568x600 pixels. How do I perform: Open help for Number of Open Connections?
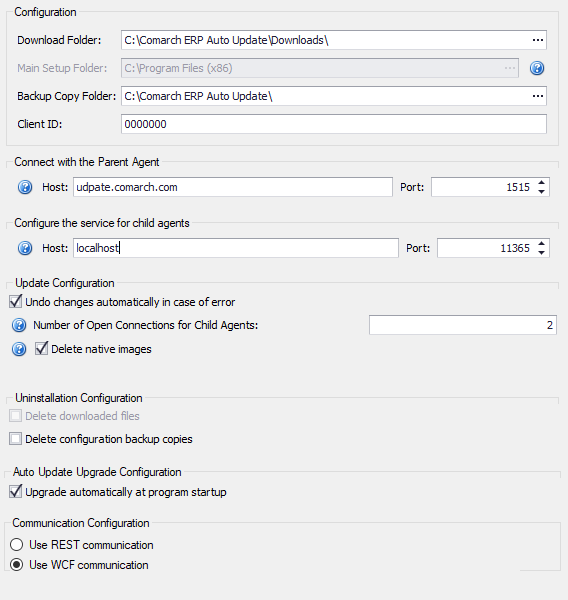(19, 325)
